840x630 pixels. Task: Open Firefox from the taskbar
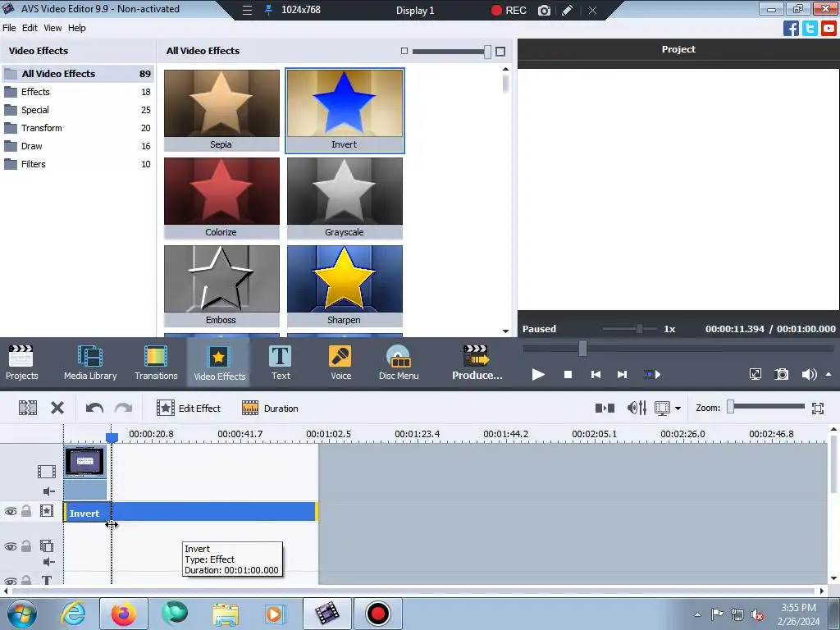pos(123,614)
